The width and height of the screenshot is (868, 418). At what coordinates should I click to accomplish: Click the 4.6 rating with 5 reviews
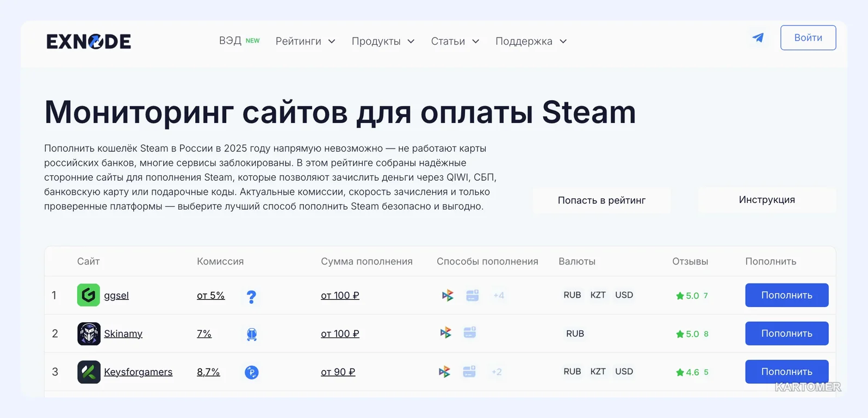click(692, 372)
